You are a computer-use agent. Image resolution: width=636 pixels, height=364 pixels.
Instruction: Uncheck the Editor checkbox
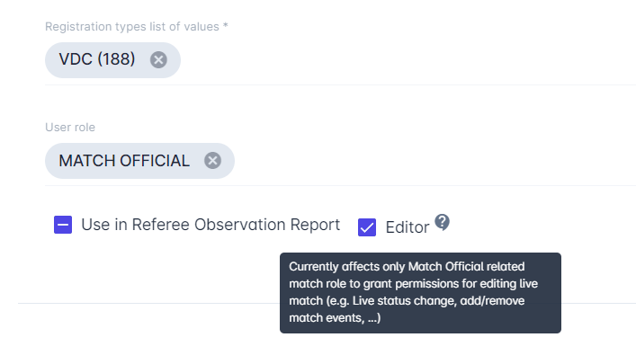367,227
